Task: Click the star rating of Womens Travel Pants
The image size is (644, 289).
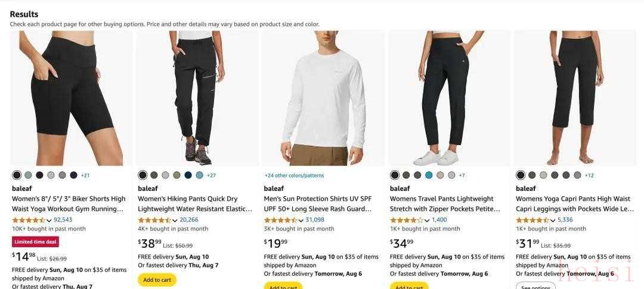Action: (406, 220)
